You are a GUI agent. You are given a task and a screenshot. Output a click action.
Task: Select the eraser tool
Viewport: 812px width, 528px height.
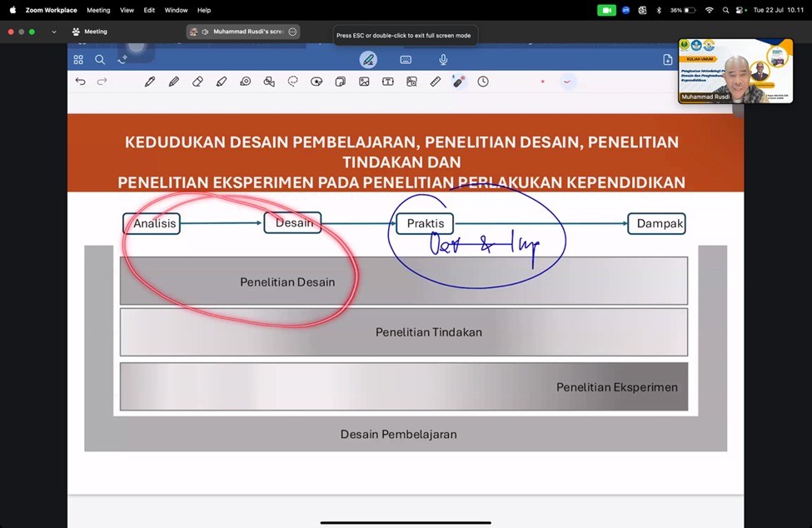coord(197,82)
